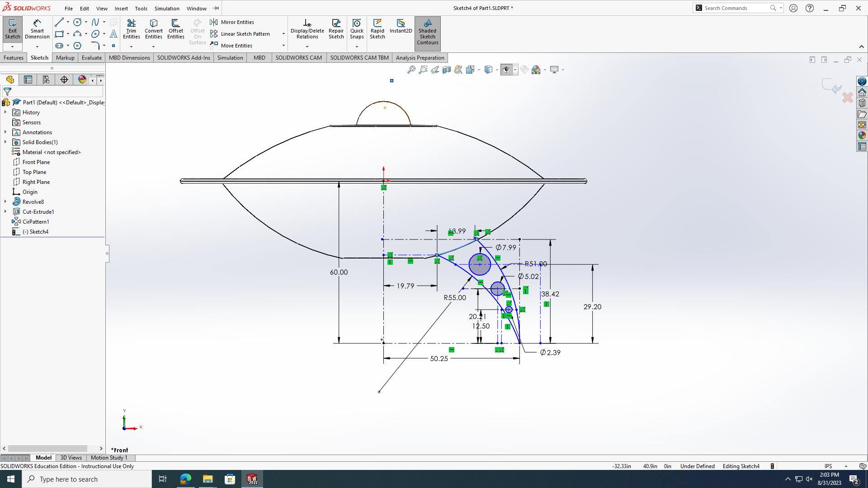Viewport: 868px width, 488px height.
Task: Click the Section View icon
Action: tap(447, 70)
